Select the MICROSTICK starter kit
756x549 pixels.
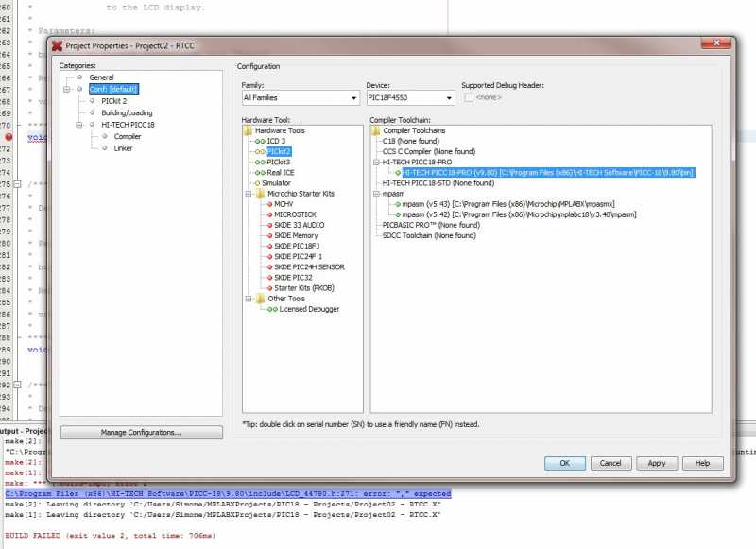[295, 214]
